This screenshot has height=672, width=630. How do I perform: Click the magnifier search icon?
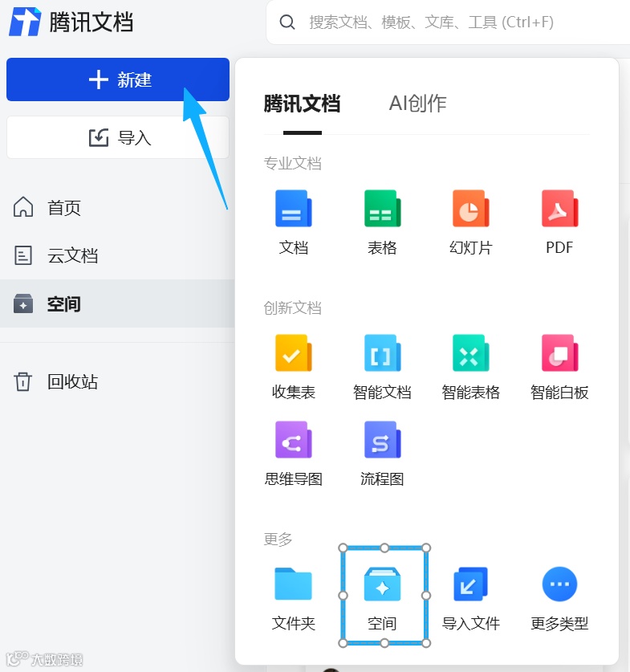[287, 22]
